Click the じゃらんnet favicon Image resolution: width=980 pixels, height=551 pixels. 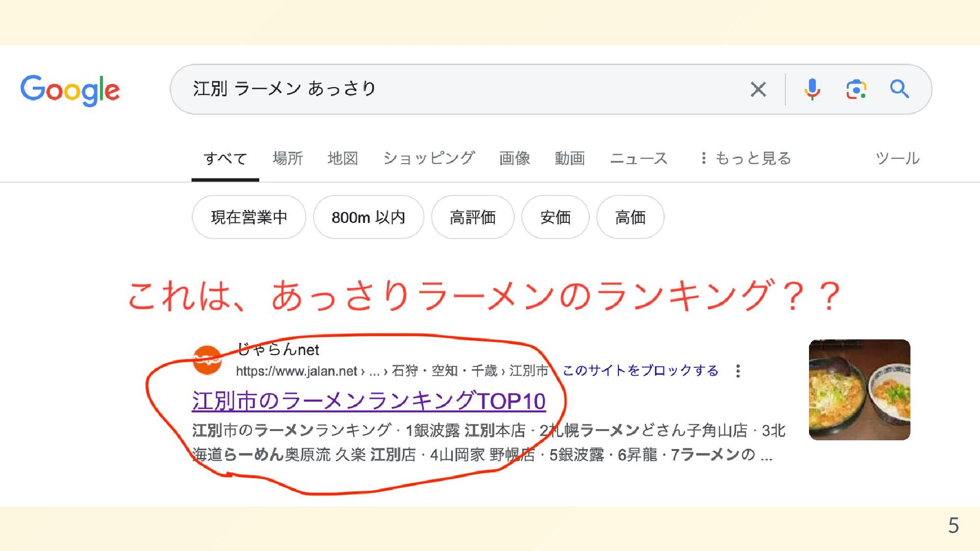(207, 360)
